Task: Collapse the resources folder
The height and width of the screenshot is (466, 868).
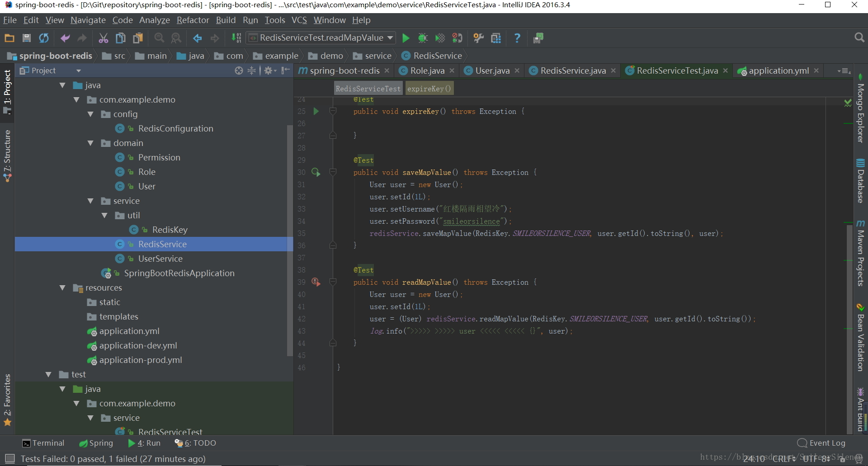Action: tap(63, 288)
